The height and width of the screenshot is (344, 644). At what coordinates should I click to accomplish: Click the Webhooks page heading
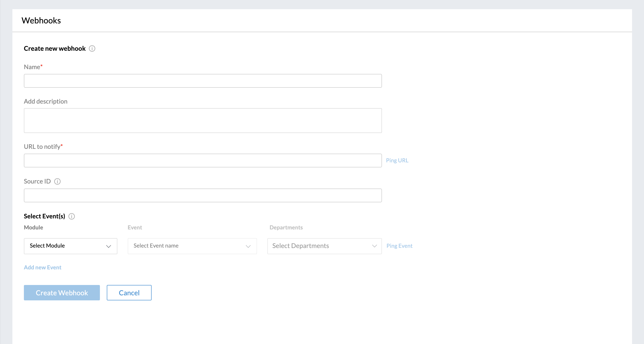(41, 20)
